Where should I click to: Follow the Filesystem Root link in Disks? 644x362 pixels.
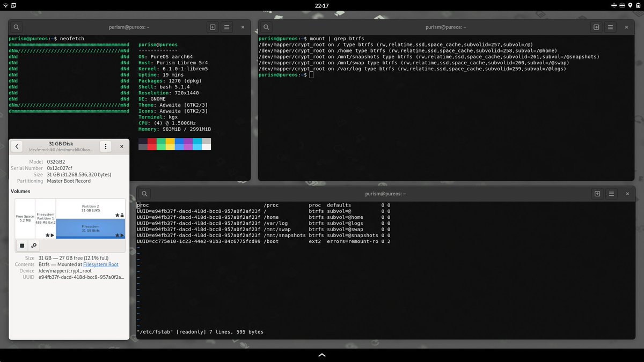[100, 264]
